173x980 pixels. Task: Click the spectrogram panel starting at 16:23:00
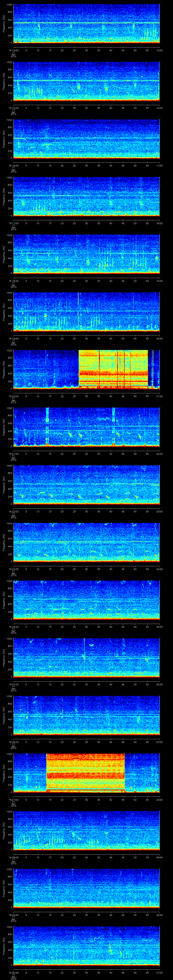point(87,543)
